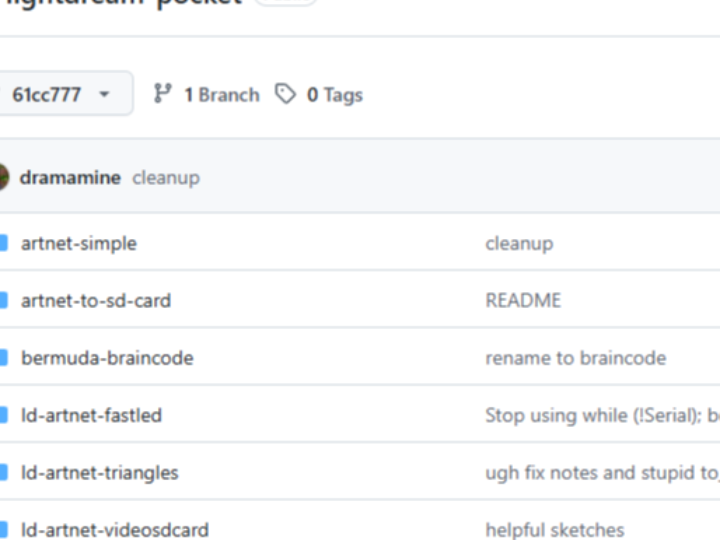Click the artnet-to-sd-card folder icon
Image resolution: width=720 pixels, height=540 pixels.
point(4,300)
